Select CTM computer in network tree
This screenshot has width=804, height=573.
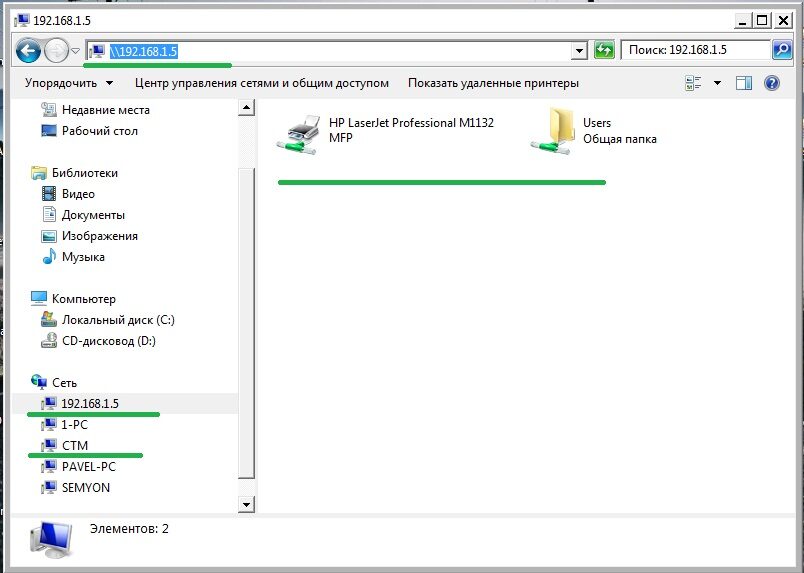coord(75,445)
